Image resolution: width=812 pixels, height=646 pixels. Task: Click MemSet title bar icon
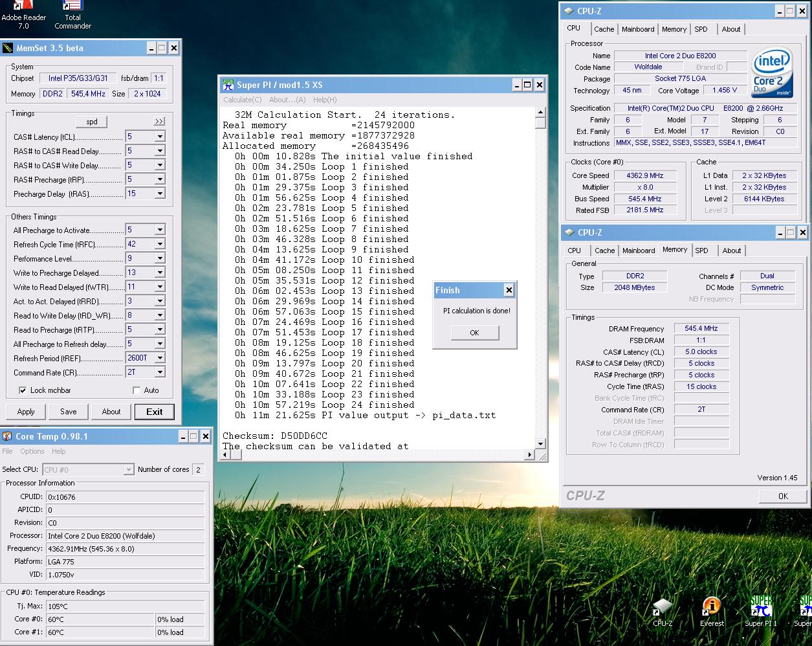[x=8, y=48]
